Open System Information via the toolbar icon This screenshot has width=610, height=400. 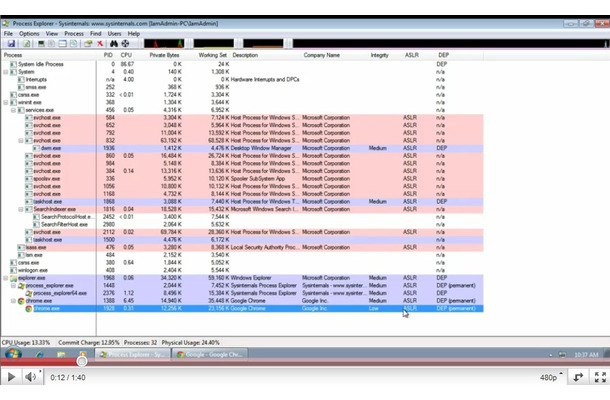click(x=41, y=44)
